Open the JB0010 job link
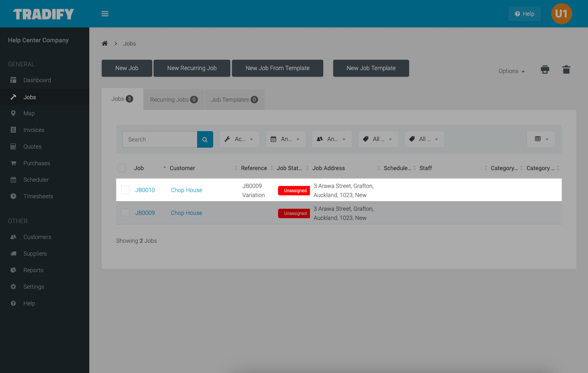Screen dimensions: 588x373 pyautogui.click(x=145, y=190)
